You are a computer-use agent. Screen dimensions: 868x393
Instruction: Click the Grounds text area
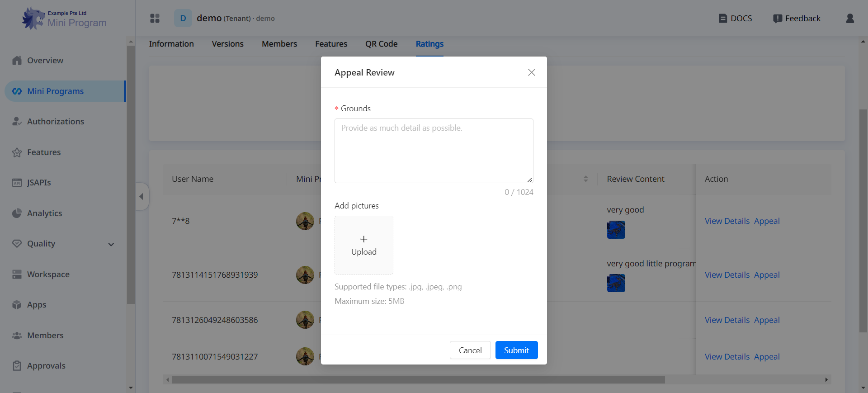pos(434,151)
